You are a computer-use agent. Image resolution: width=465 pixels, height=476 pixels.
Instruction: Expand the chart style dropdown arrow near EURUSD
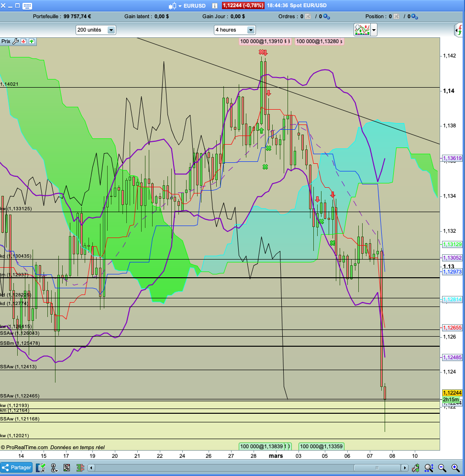point(180,6)
